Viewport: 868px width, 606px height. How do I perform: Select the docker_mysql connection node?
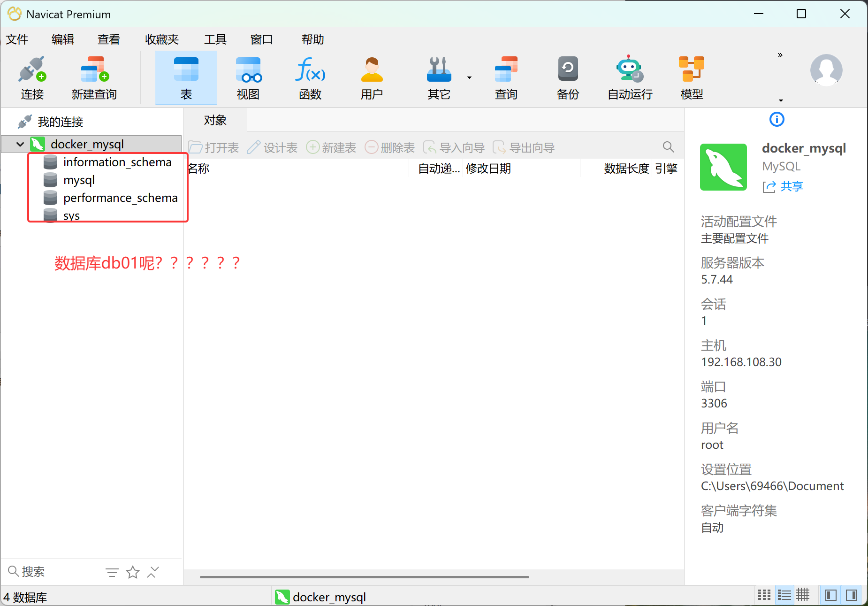pos(87,145)
